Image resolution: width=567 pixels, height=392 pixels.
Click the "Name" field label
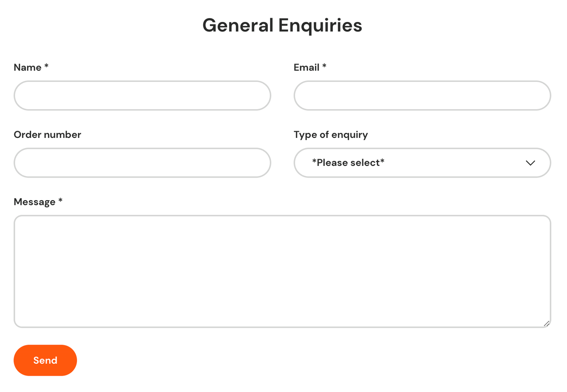[x=28, y=67]
